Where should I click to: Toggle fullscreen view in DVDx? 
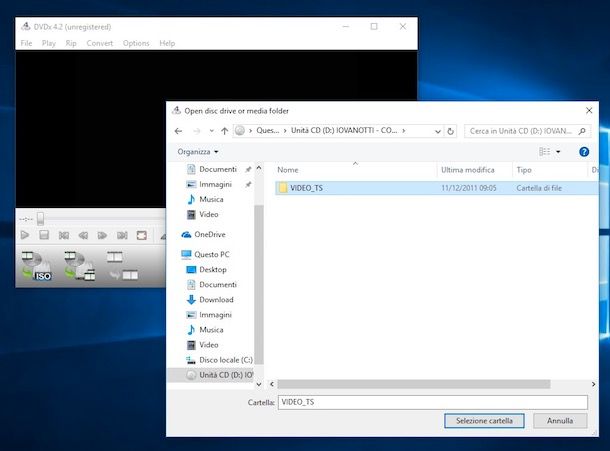[142, 235]
